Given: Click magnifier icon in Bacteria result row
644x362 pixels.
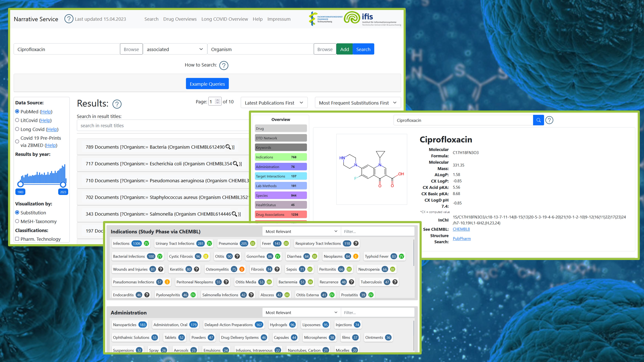Looking at the screenshot, I should coord(228,147).
